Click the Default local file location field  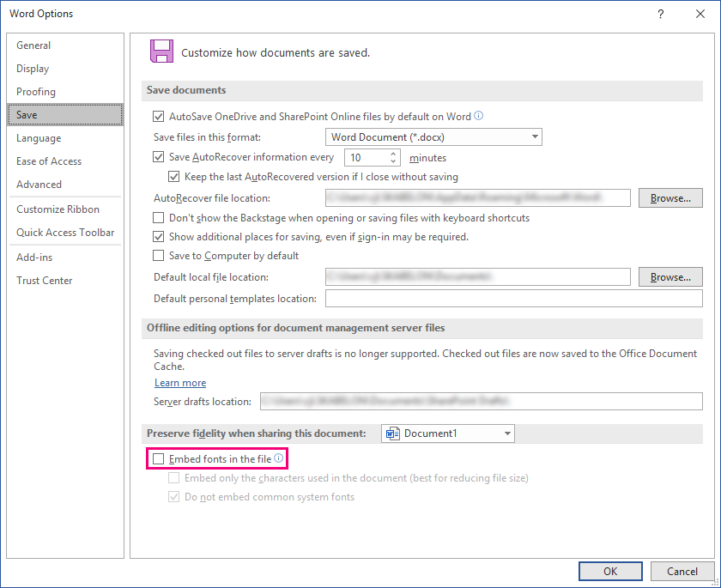click(478, 276)
